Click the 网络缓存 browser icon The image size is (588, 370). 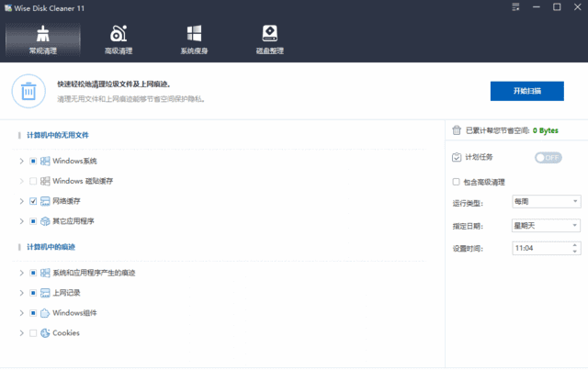pos(45,201)
